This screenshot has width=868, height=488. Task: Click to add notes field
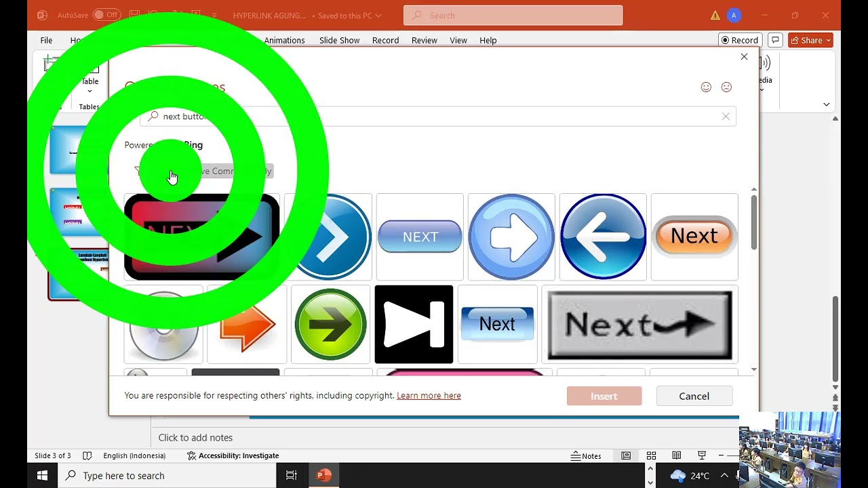pos(195,438)
